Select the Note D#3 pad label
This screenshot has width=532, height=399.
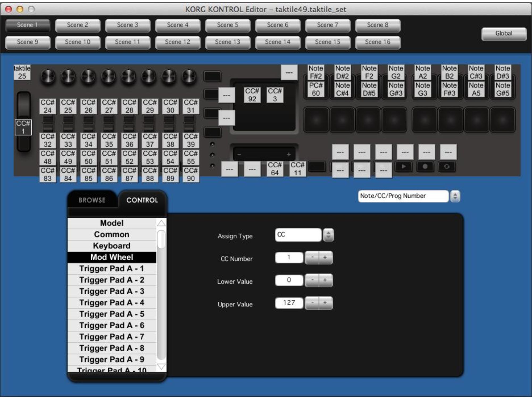coord(503,72)
